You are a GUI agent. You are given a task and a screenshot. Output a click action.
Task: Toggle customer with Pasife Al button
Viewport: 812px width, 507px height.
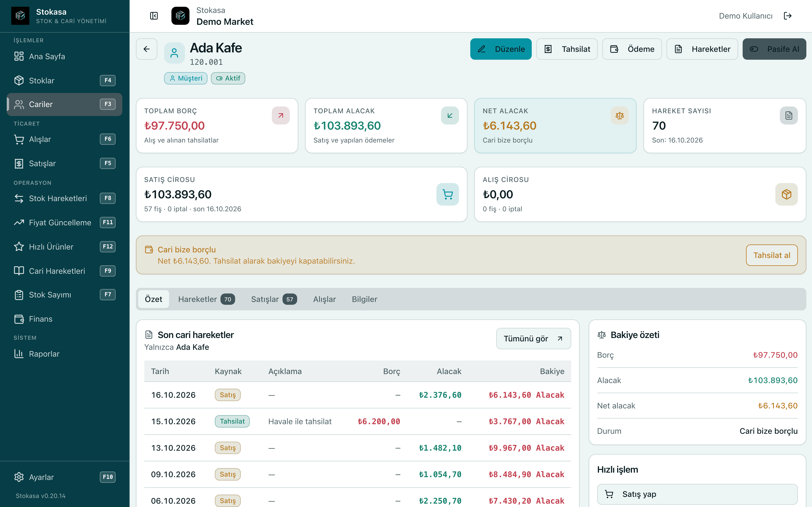[x=774, y=49]
